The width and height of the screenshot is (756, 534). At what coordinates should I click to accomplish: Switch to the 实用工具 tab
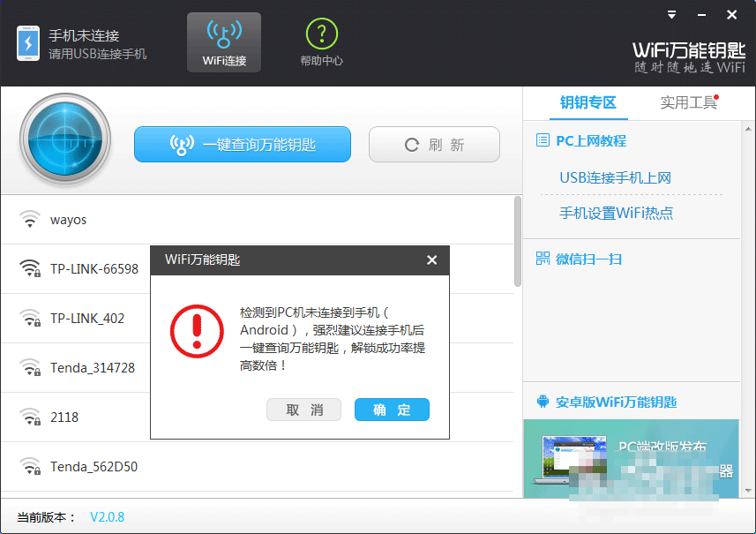[689, 102]
